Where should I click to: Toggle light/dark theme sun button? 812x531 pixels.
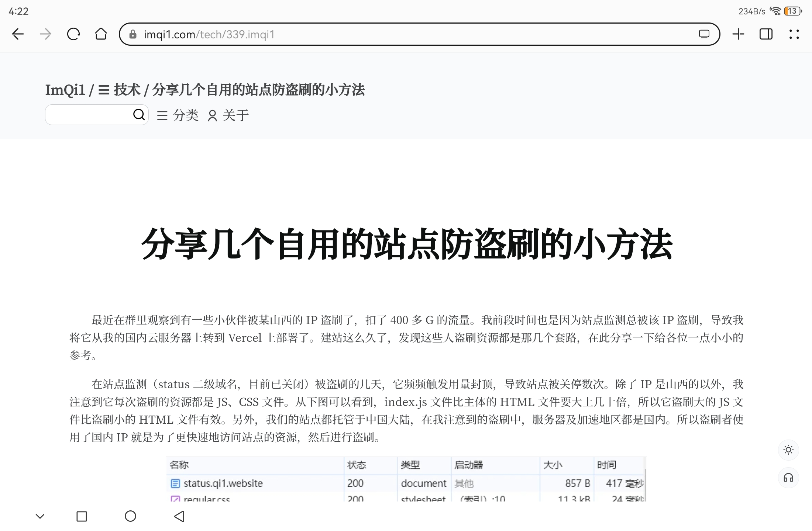click(x=788, y=450)
